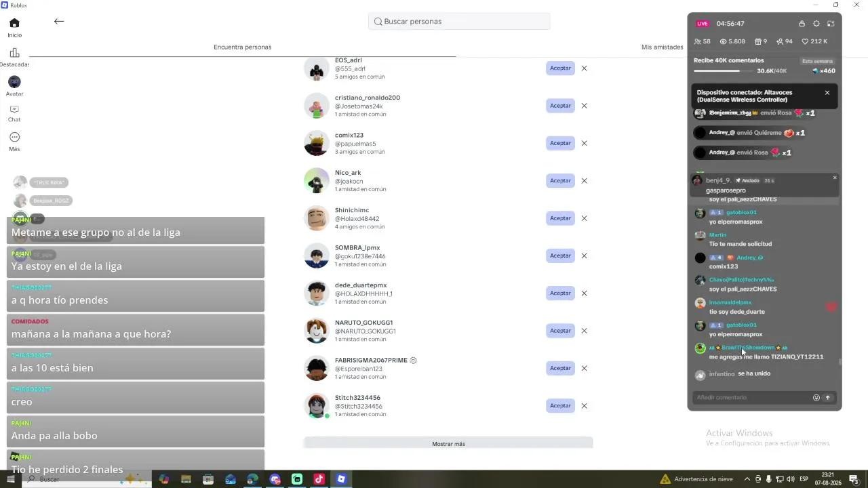Send comment with the arrow button
Screen dimensions: 868x488
pos(827,398)
